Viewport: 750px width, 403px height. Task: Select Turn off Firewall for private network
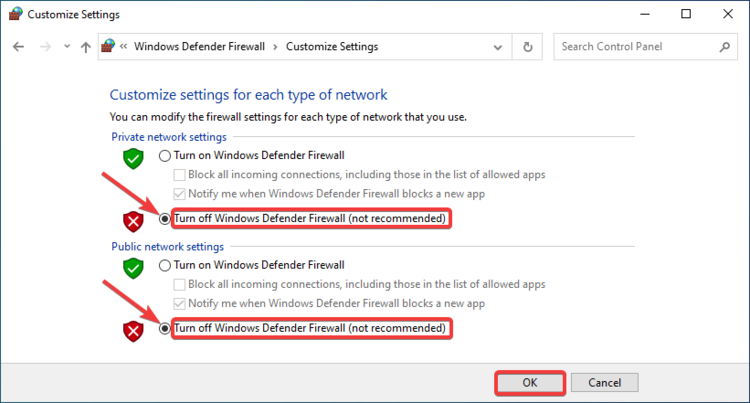[165, 219]
